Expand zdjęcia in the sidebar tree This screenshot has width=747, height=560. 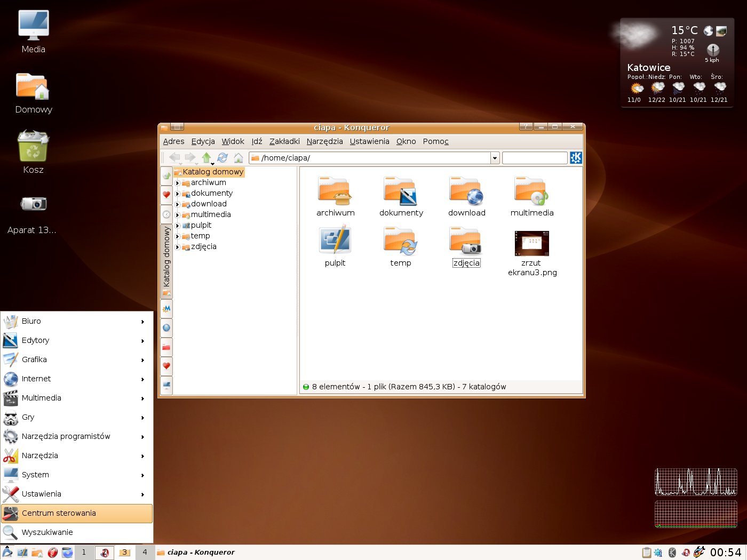(178, 247)
